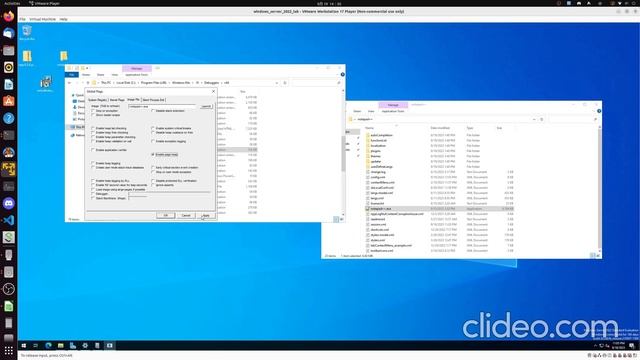
Task: Expand the chevron after Windows Kits in the breadcrumb
Action: (193, 83)
